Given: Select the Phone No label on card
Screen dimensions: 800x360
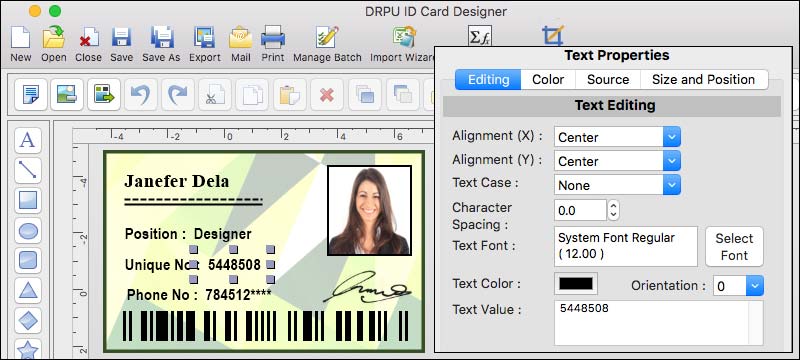Looking at the screenshot, I should click(162, 295).
